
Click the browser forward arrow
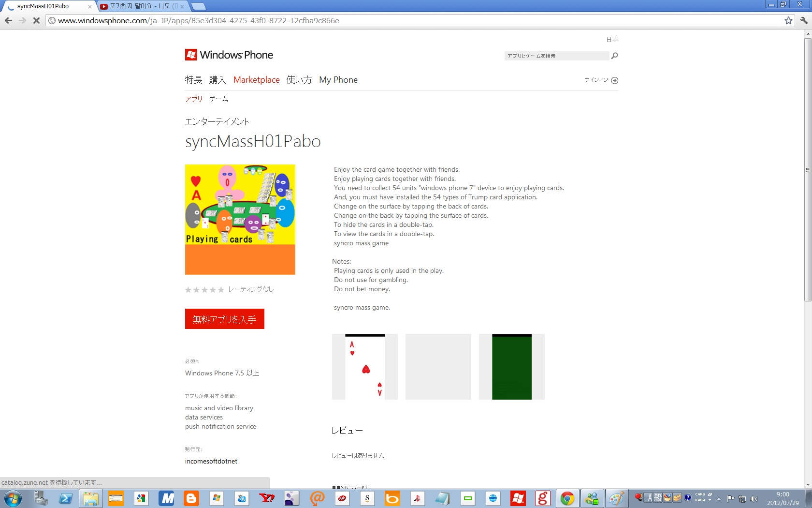(22, 20)
